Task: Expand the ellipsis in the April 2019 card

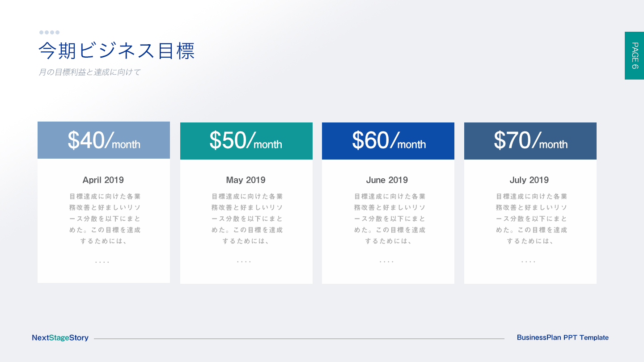Action: [102, 262]
